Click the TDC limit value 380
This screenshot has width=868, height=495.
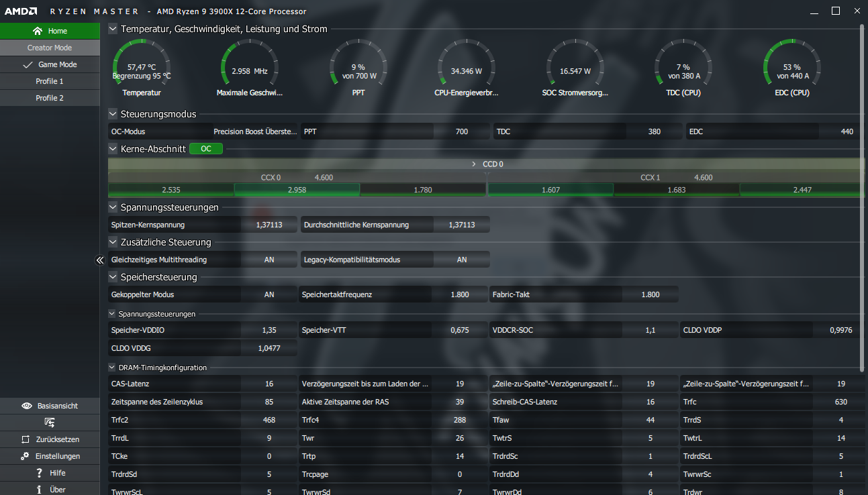point(655,131)
